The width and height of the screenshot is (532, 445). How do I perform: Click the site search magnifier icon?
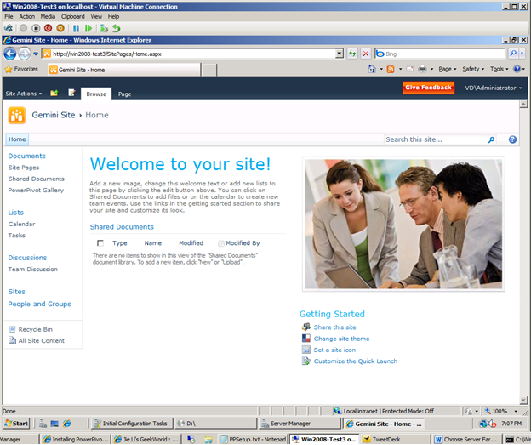click(x=491, y=140)
